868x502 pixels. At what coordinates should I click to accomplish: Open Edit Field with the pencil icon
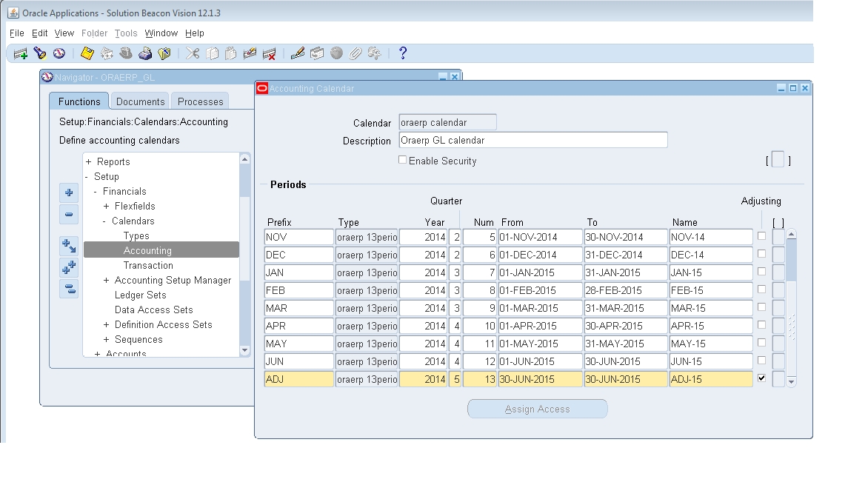[x=297, y=53]
